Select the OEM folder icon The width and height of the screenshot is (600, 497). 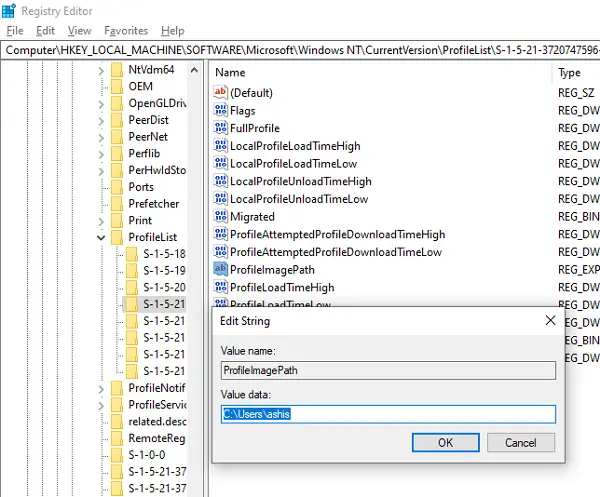point(117,86)
